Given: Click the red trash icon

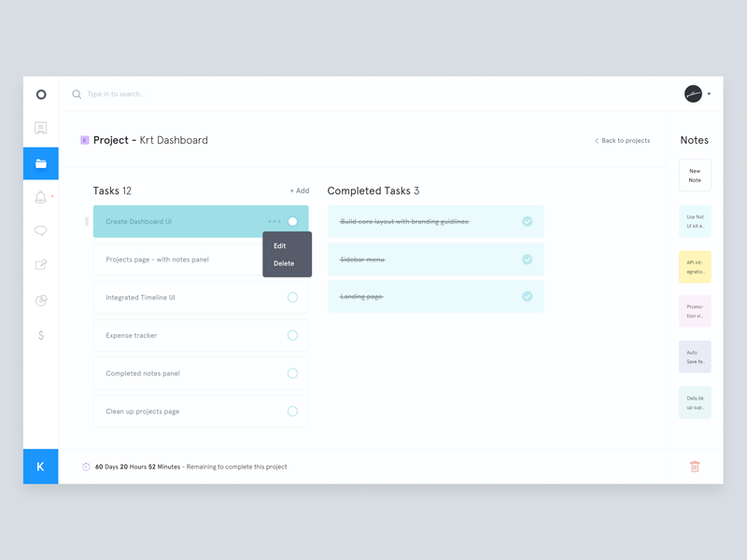Looking at the screenshot, I should pos(695,467).
